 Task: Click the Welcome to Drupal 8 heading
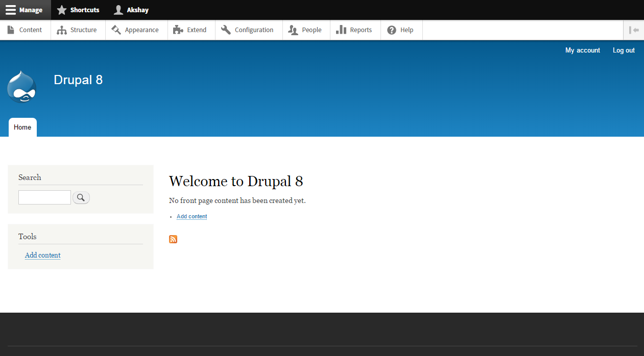point(236,181)
